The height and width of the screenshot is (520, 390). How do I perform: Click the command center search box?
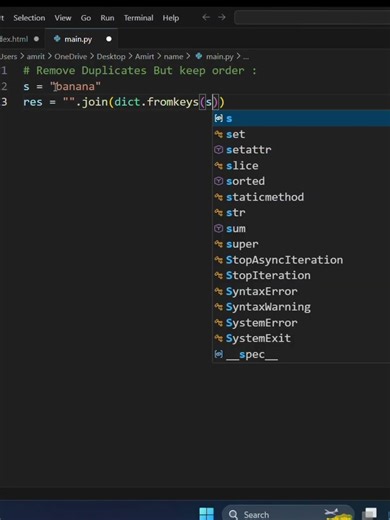(x=312, y=17)
